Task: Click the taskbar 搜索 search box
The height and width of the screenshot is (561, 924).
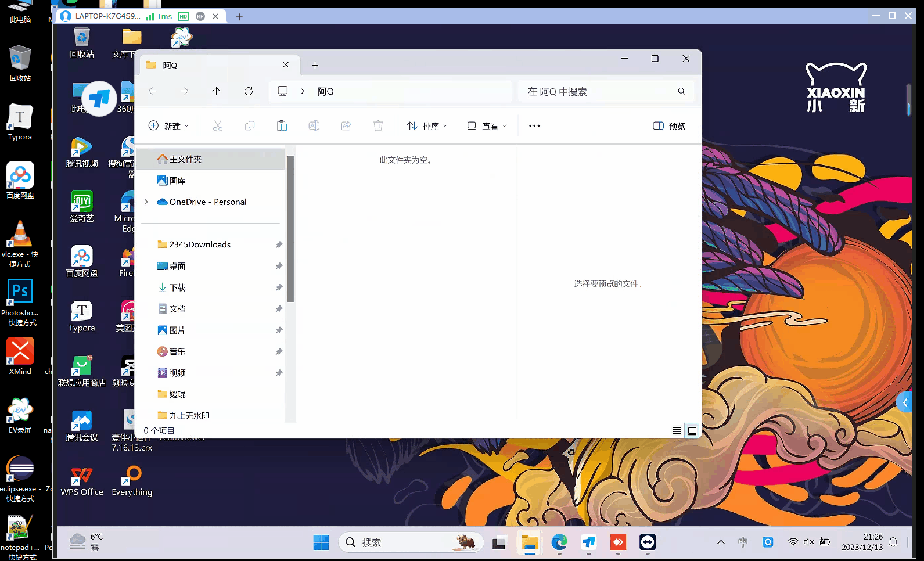Action: (x=411, y=542)
